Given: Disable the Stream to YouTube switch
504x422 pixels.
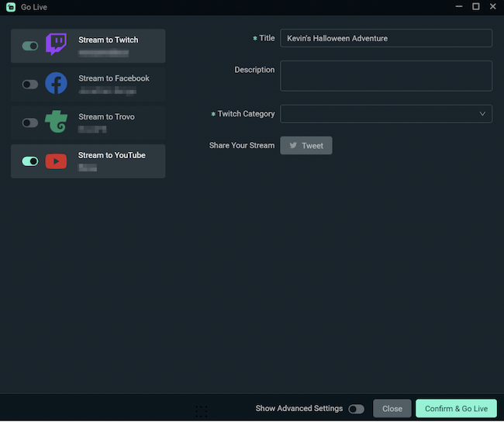Looking at the screenshot, I should 30,161.
